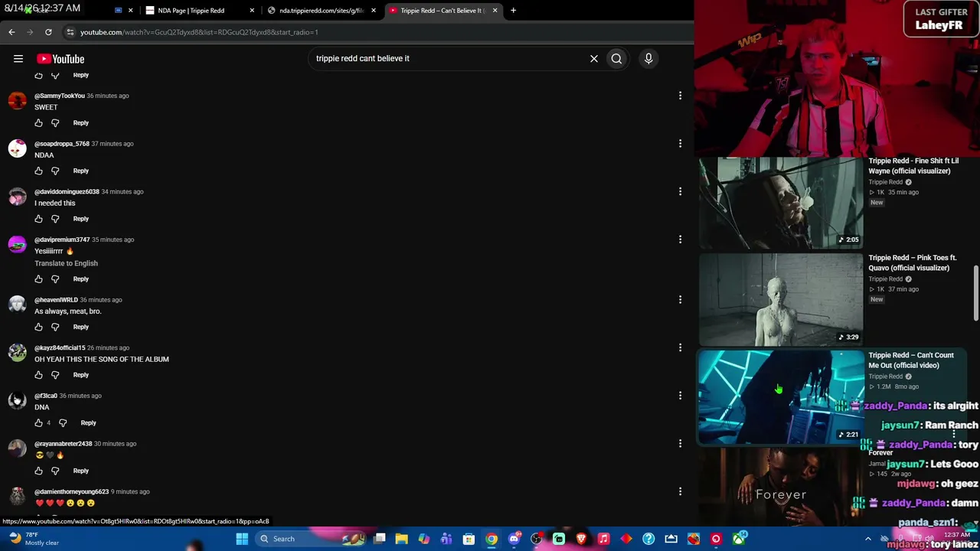Open options menu for @soapdroppa_5768's comment

pos(680,144)
